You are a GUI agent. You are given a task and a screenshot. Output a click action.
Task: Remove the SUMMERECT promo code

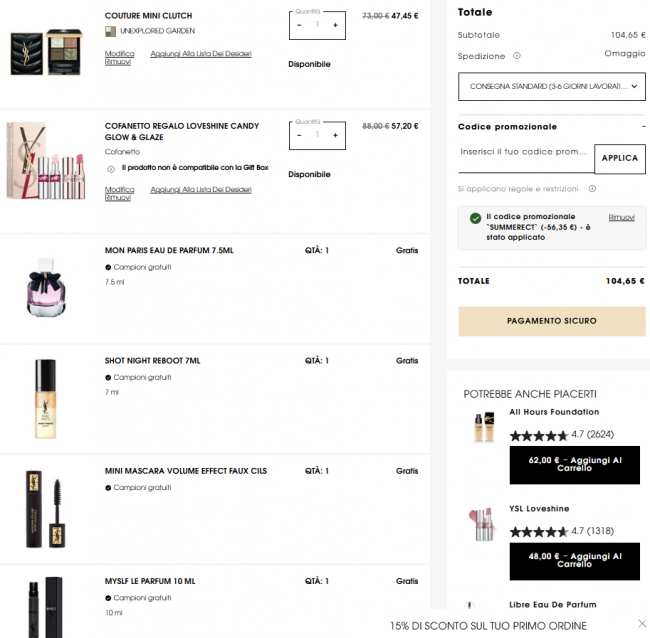pyautogui.click(x=621, y=218)
